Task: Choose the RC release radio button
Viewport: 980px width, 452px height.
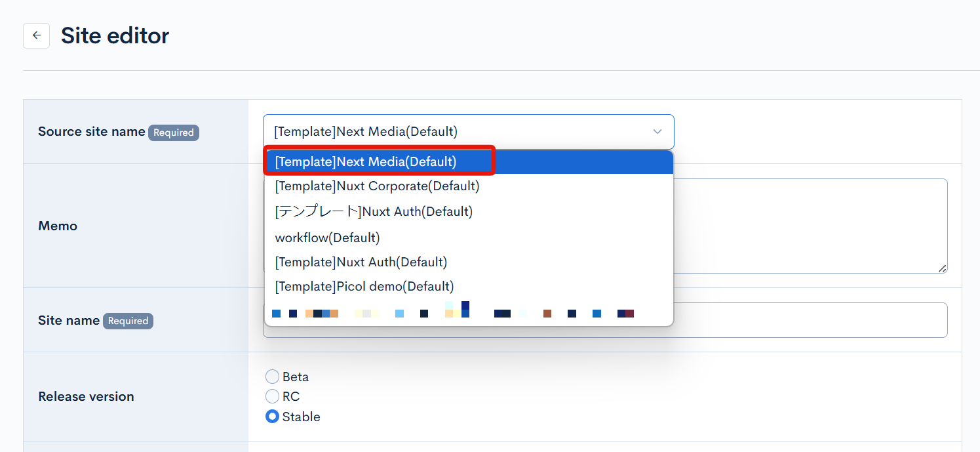Action: [x=272, y=396]
